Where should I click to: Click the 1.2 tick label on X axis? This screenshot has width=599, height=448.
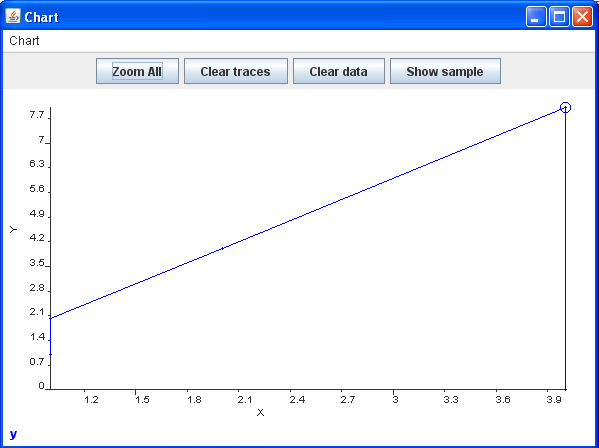91,400
